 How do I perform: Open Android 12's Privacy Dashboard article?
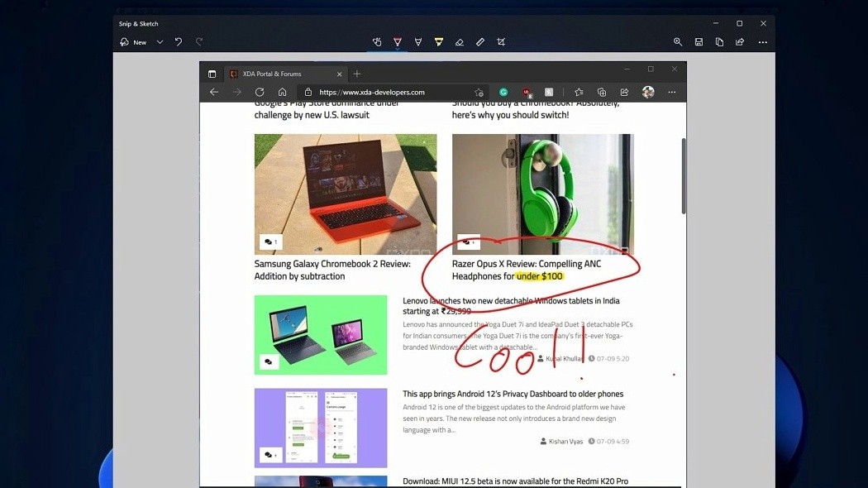click(513, 394)
